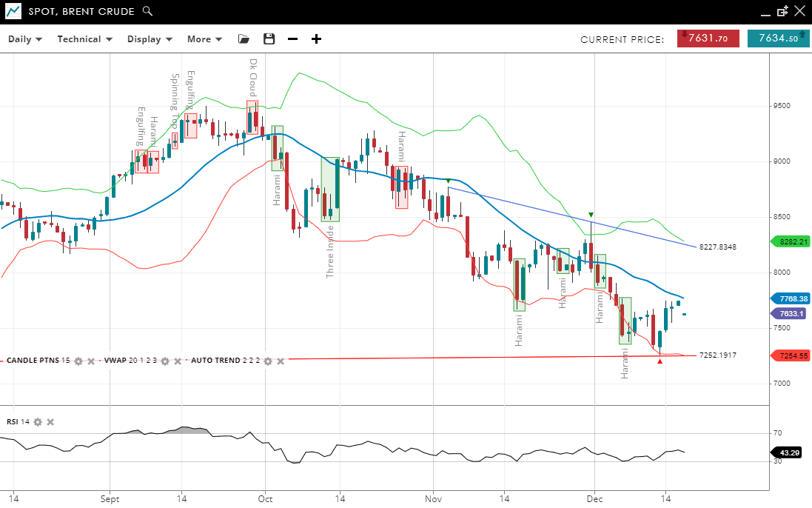Open the VWAP indicator settings gear
The height and width of the screenshot is (508, 812).
point(164,361)
